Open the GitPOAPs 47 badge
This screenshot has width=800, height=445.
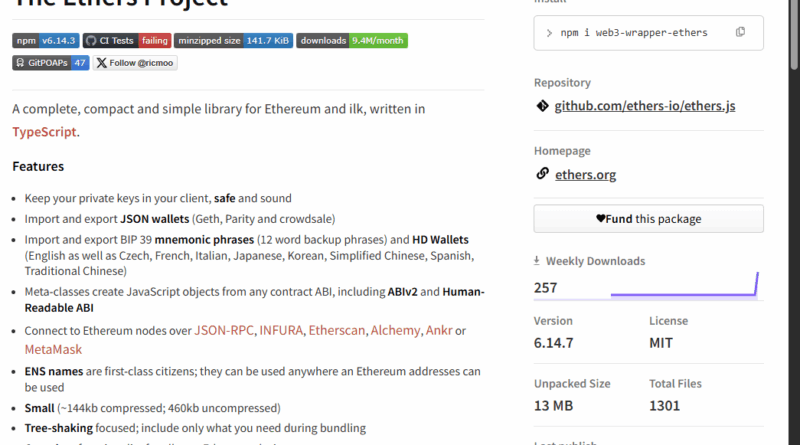pos(51,63)
